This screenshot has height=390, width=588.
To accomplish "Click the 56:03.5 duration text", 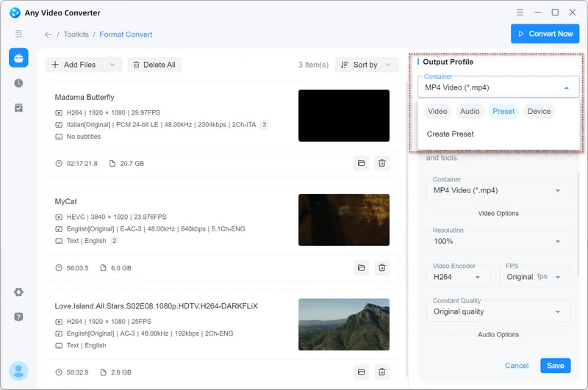I will pos(78,268).
